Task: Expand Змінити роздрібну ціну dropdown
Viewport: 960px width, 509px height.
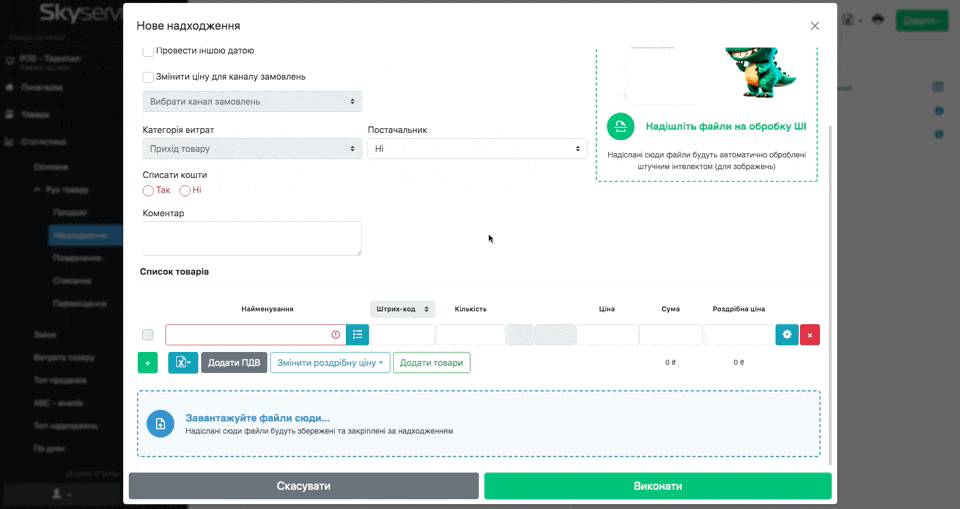Action: click(330, 363)
